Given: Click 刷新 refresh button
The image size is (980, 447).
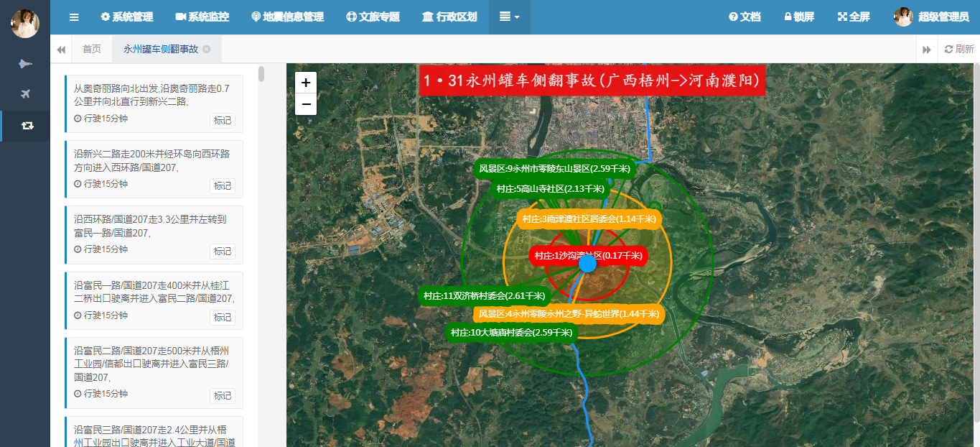Looking at the screenshot, I should 959,50.
